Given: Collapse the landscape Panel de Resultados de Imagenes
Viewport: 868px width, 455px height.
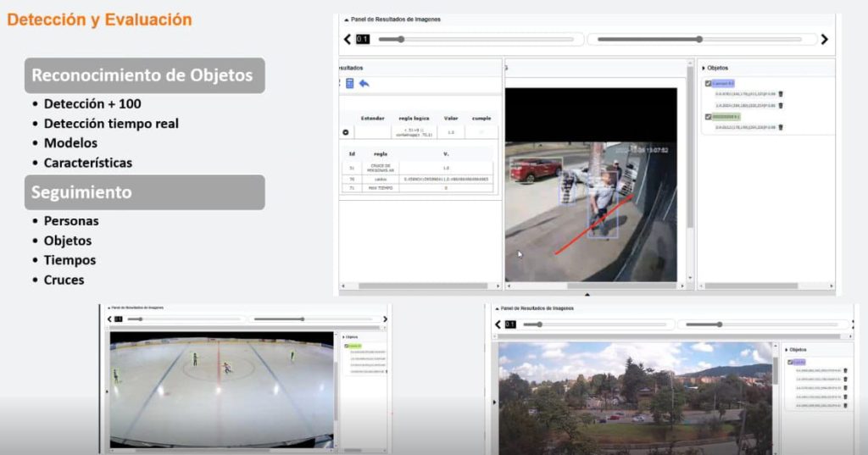Looking at the screenshot, I should (x=496, y=308).
